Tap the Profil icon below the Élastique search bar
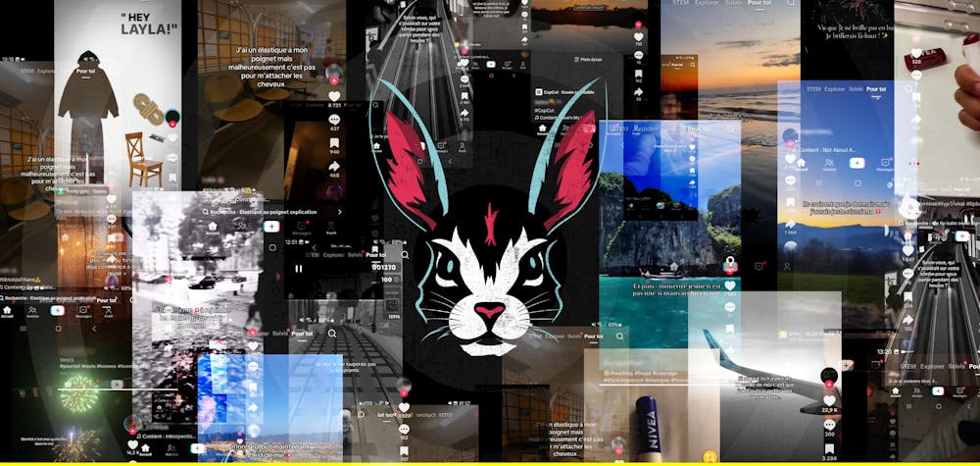980x466 pixels. 332,228
